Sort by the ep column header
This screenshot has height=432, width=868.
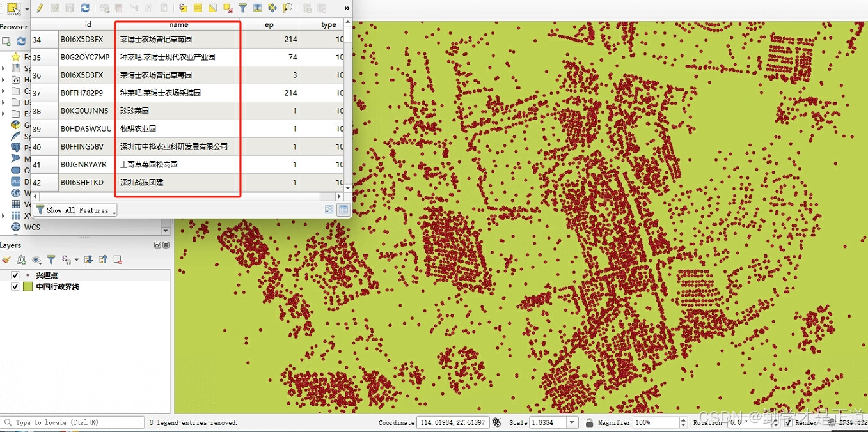pos(269,24)
